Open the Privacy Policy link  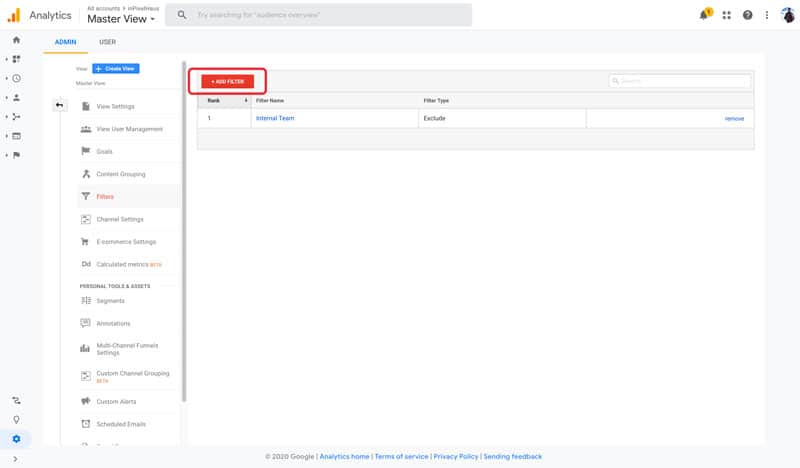tap(456, 456)
